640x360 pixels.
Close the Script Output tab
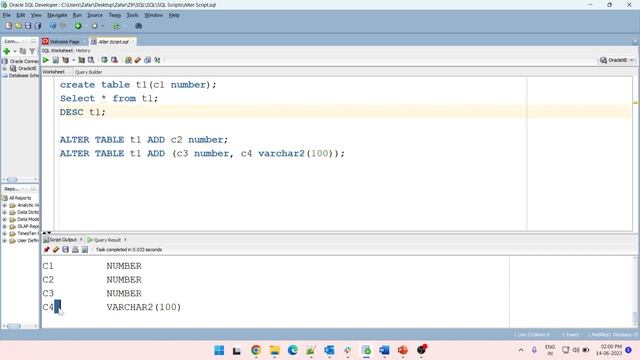pos(81,240)
